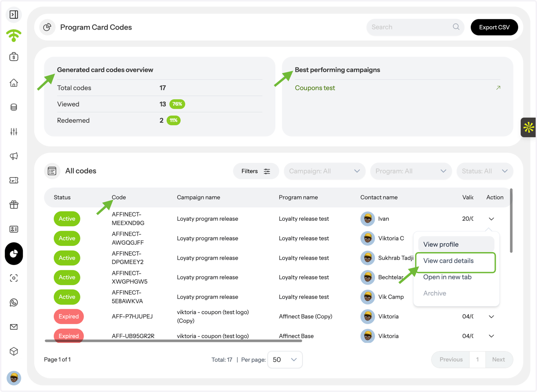Open the scan capture sidebar icon
Viewport: 537px width, 392px height.
coord(14,278)
